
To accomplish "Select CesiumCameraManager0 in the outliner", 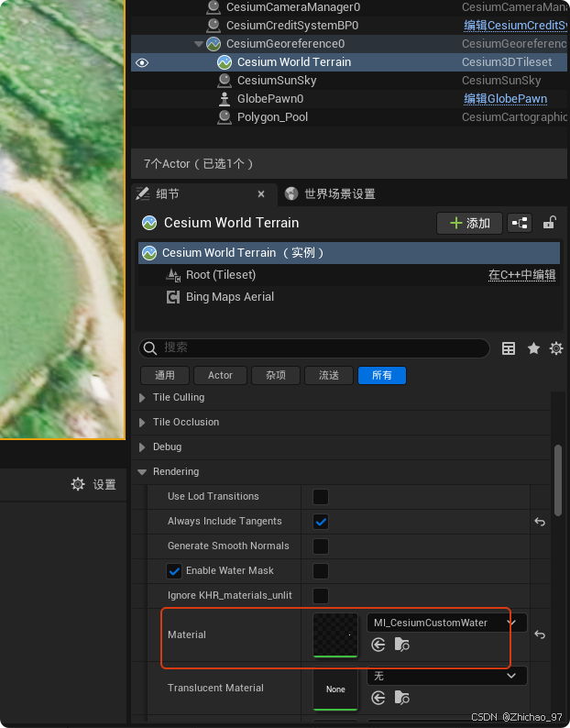I will point(293,7).
